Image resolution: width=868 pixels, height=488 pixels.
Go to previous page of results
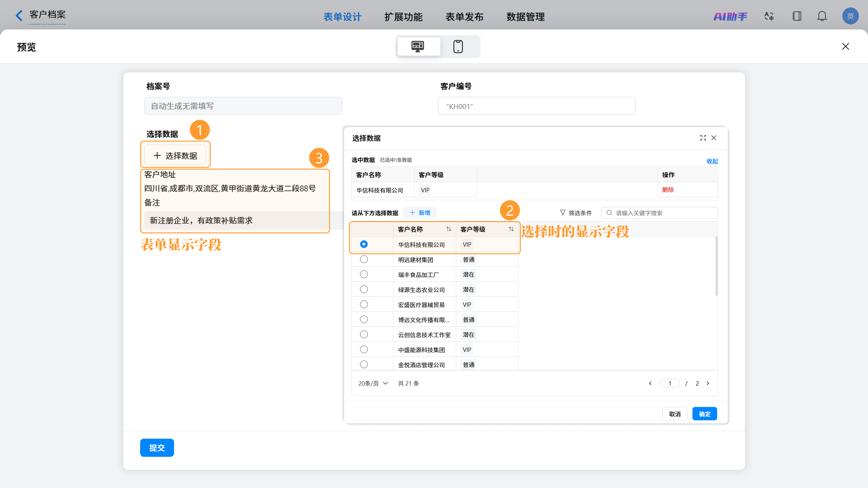click(x=650, y=383)
